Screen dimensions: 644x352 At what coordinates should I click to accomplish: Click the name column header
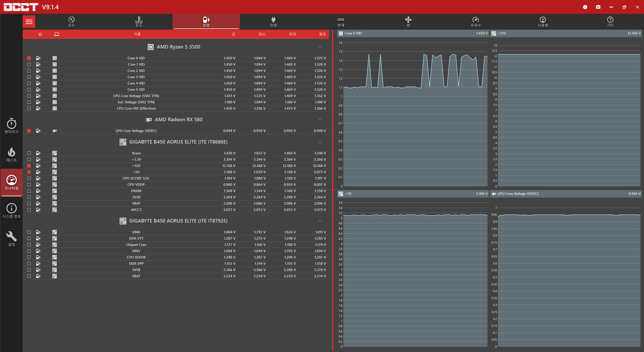pos(137,34)
